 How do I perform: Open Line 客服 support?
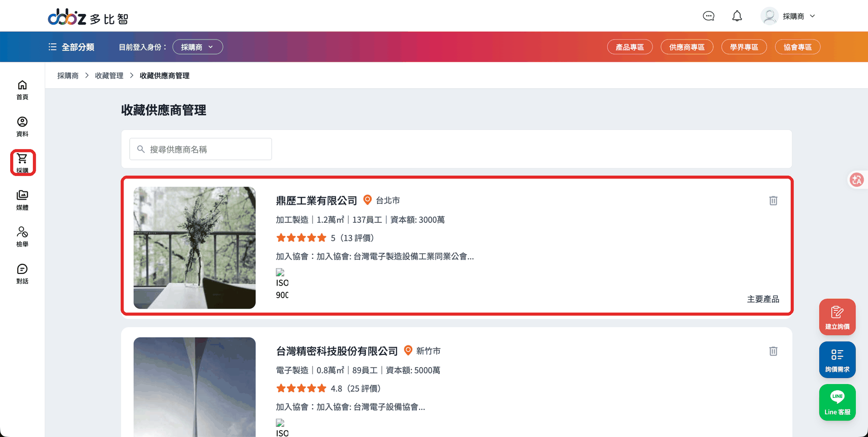(837, 402)
